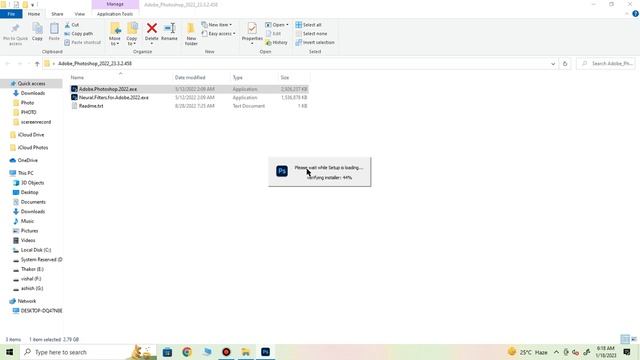
Task: Click Paste shortcut in Clipboard group
Action: pyautogui.click(x=82, y=42)
